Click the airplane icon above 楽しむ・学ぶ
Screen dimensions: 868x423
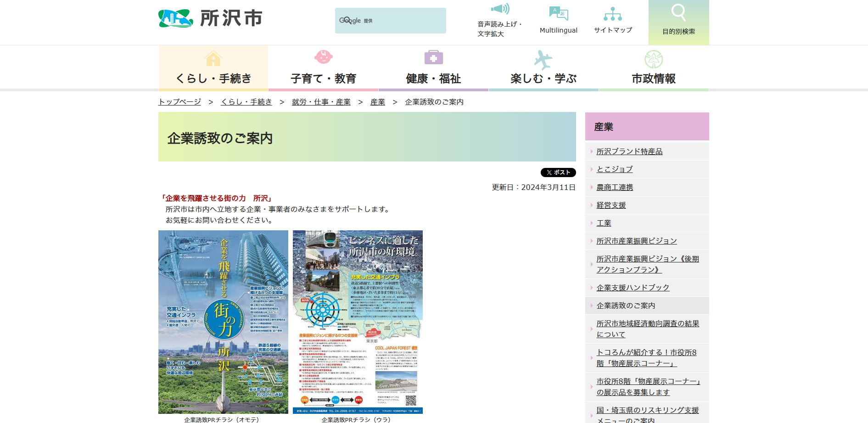pyautogui.click(x=543, y=59)
